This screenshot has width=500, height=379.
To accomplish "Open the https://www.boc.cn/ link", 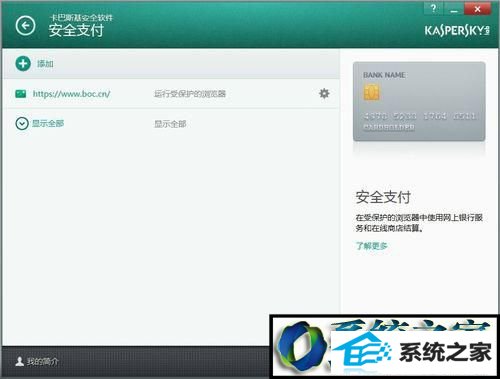I will click(71, 94).
